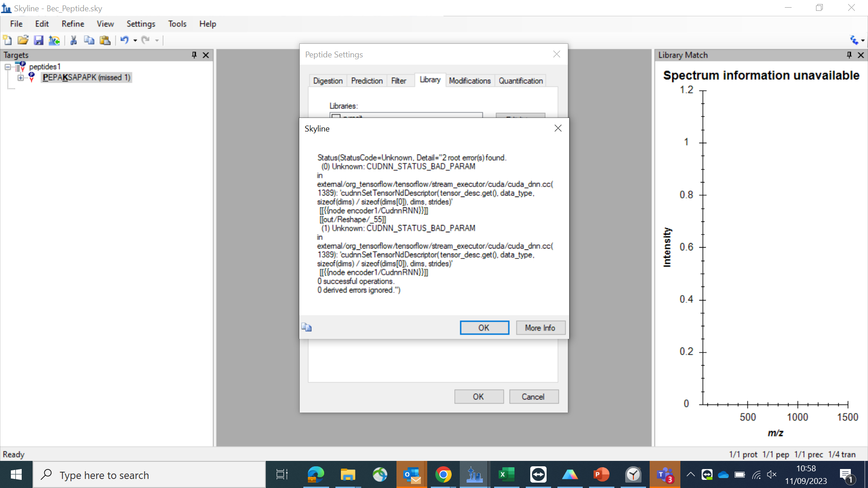
Task: Switch to the Modifications tab
Action: tap(469, 80)
